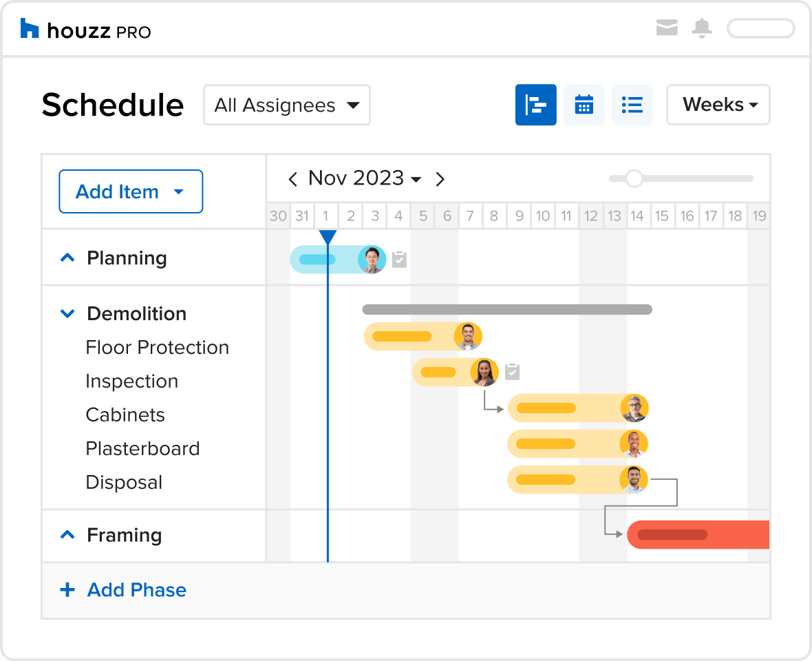Click the timeline zoom slider handle
Screen dimensions: 812x661
(634, 179)
